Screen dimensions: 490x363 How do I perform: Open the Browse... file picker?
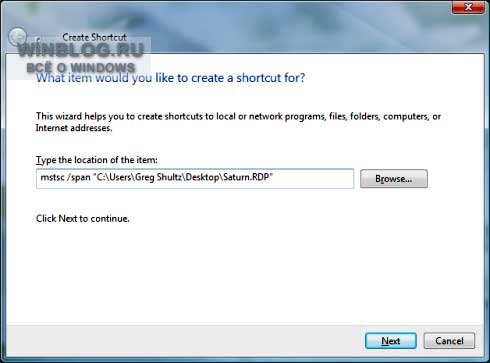coord(394,179)
